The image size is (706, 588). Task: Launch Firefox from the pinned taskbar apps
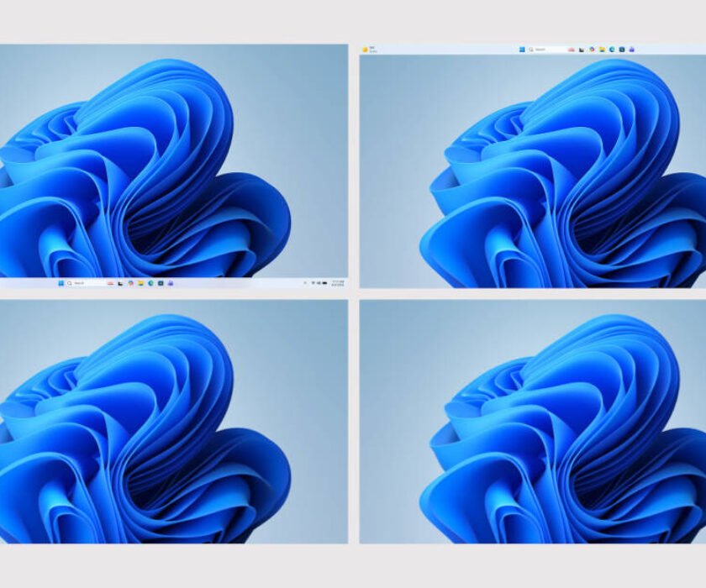[110, 282]
